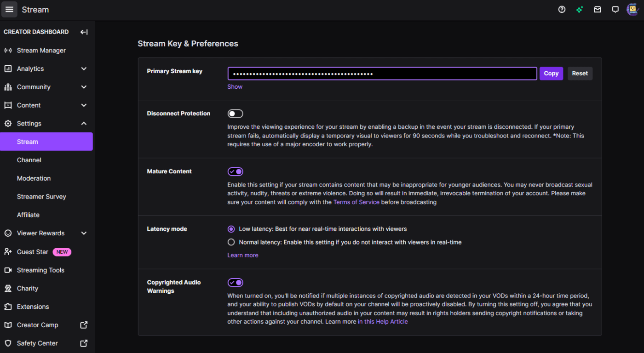
Task: Click the Safety Center shield icon
Action: point(8,343)
